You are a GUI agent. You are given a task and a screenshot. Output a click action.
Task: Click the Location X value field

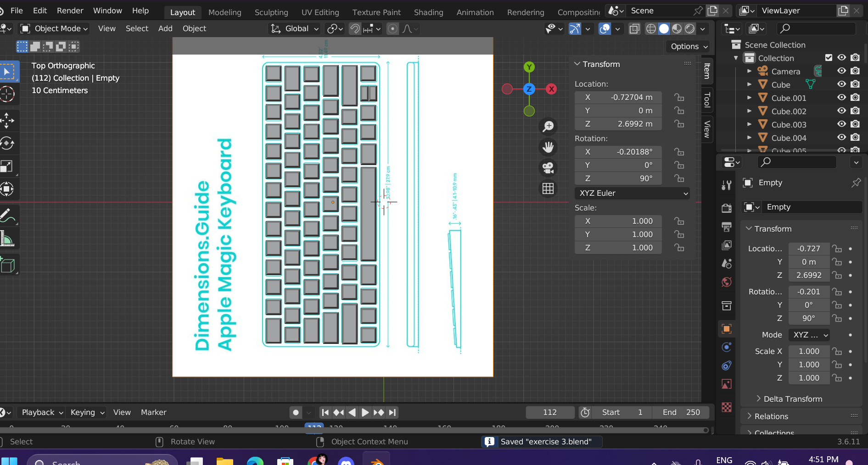(618, 97)
